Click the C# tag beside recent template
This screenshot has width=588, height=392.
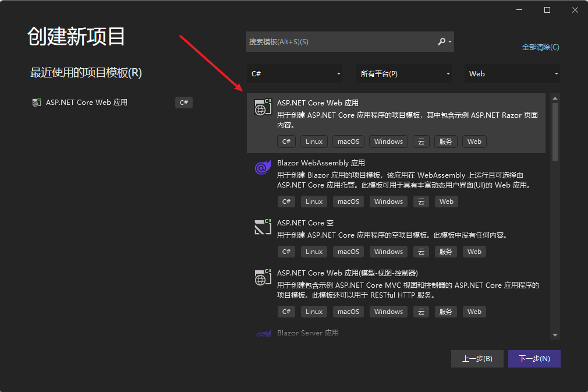(184, 103)
